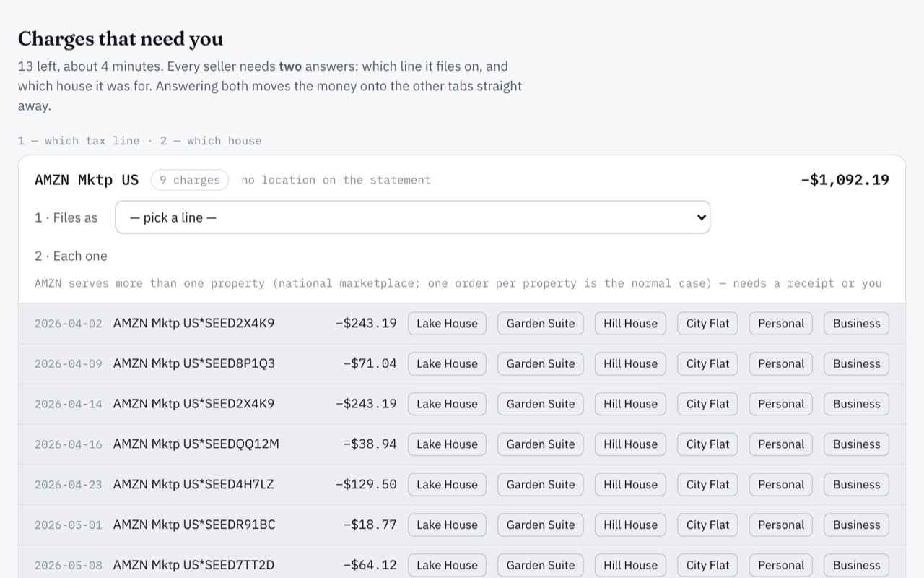Select Hill House for the -$38.94 charge
The height and width of the screenshot is (578, 924).
click(630, 444)
